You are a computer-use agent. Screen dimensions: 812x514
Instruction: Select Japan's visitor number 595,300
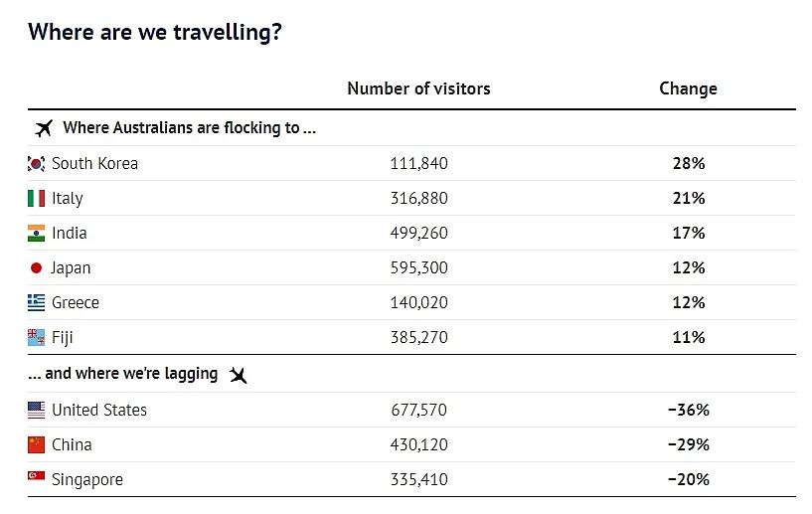click(x=419, y=267)
